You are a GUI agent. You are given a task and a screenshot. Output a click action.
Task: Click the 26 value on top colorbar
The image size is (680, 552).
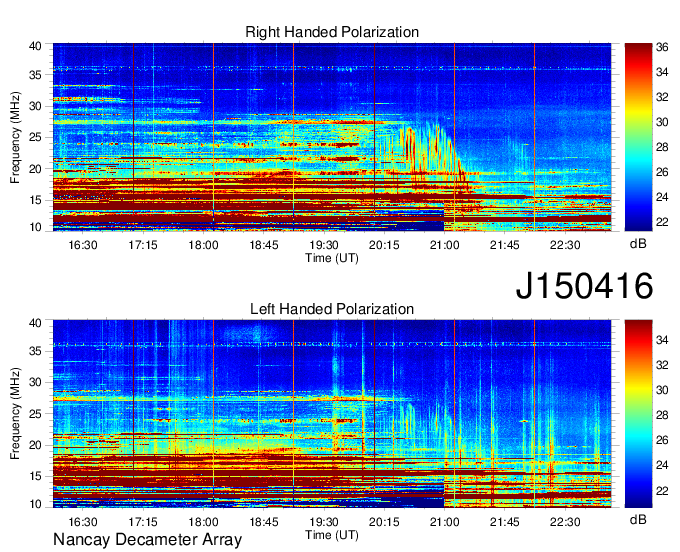(x=662, y=172)
